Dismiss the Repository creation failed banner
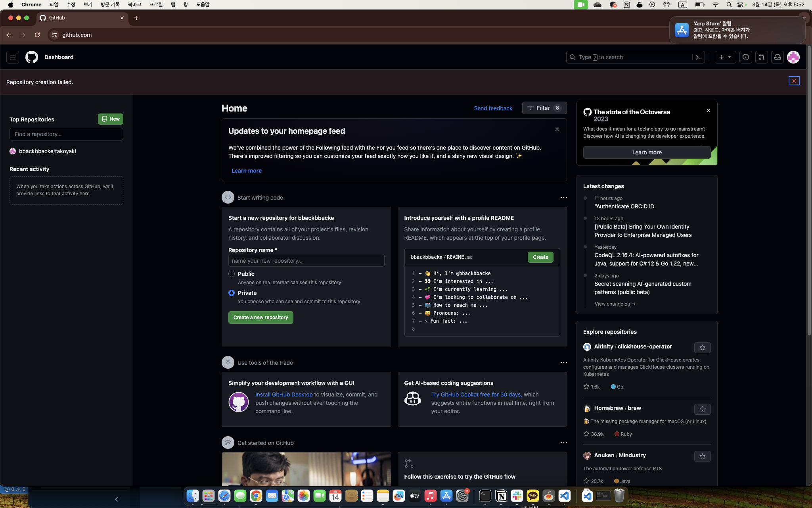The image size is (812, 508). pos(794,81)
